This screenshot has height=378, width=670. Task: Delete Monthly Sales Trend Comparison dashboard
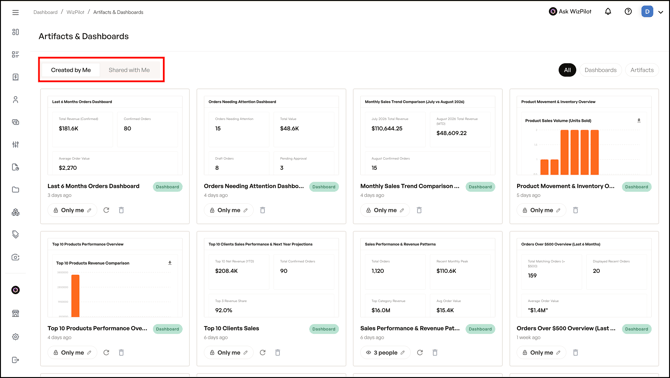tap(419, 210)
